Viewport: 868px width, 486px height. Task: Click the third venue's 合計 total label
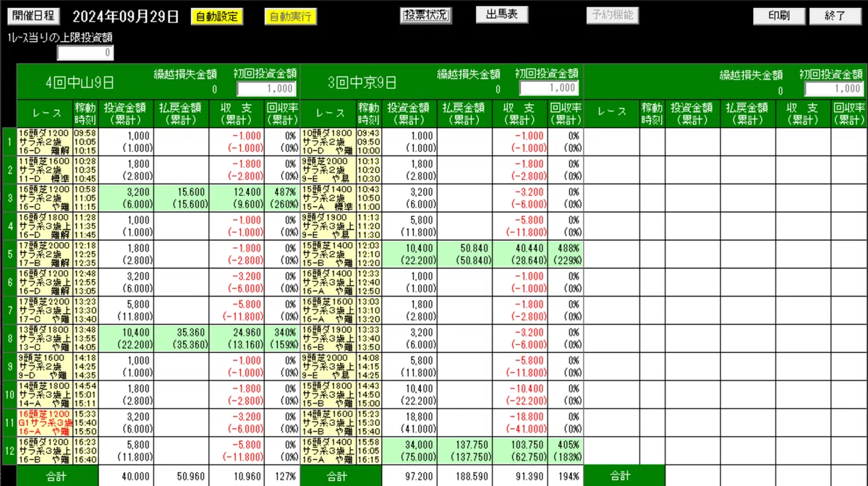click(620, 477)
